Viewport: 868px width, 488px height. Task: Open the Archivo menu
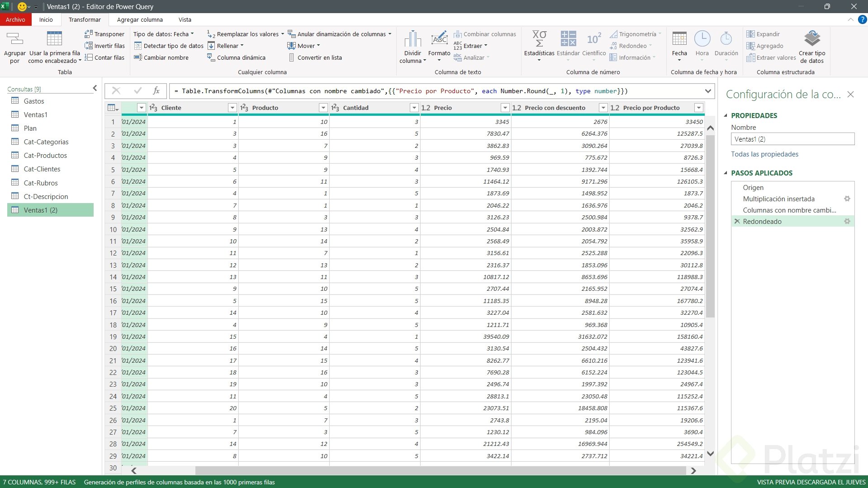(15, 20)
